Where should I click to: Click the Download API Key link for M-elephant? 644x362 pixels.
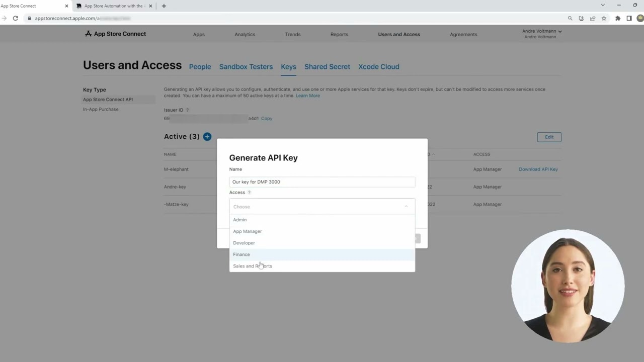pos(538,169)
